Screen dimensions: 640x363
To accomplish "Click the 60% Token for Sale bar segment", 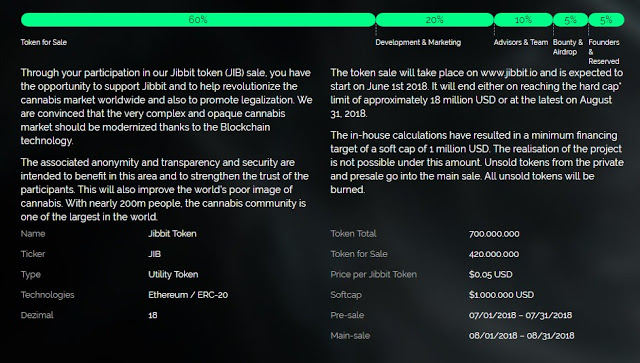I will click(x=198, y=20).
